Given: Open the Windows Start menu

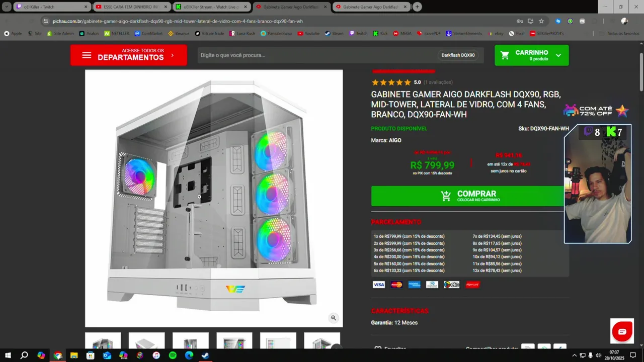Looking at the screenshot, I should click(8, 355).
